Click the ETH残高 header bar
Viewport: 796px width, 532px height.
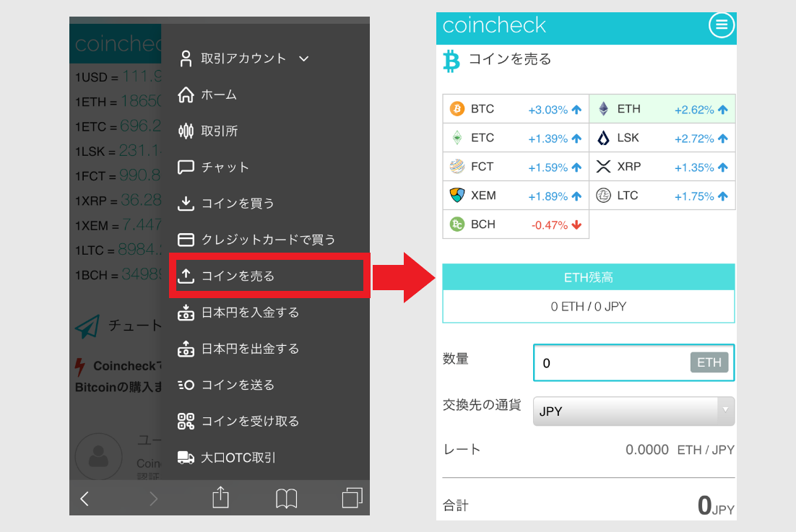(589, 277)
